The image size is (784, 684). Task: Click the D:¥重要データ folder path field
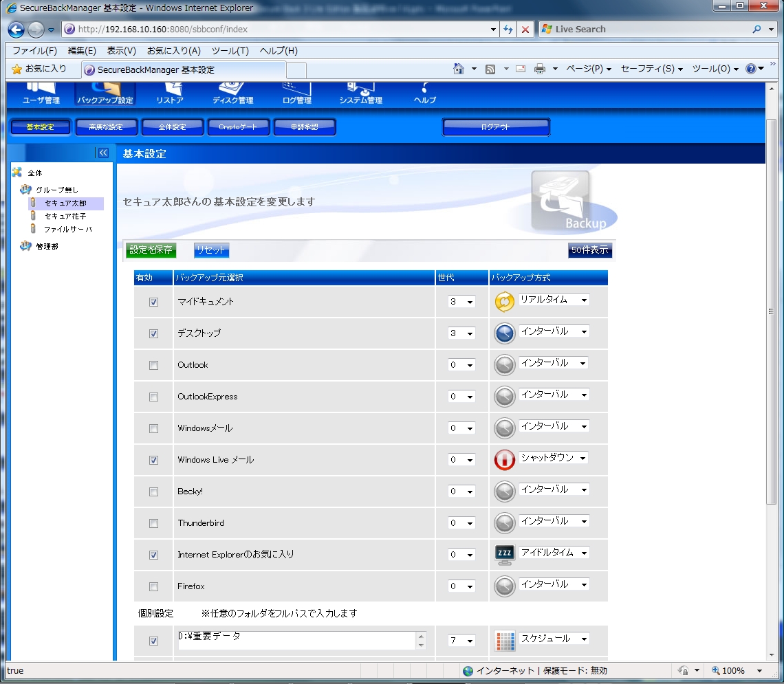[x=296, y=641]
